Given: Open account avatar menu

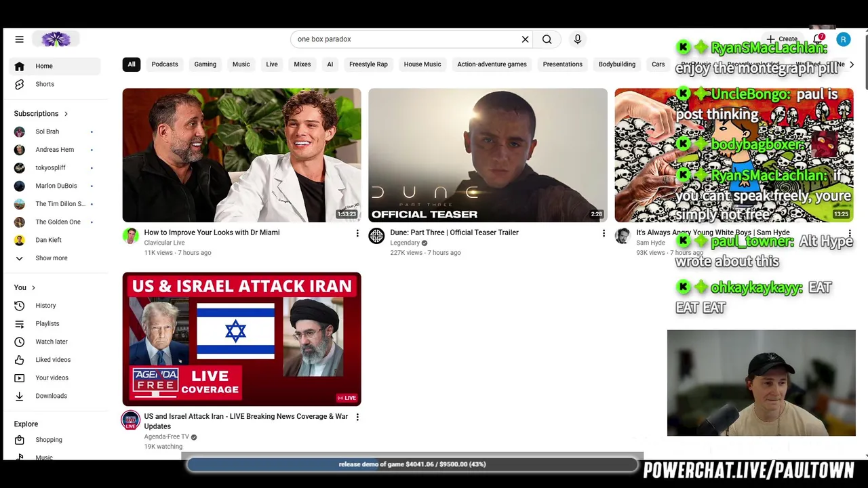Looking at the screenshot, I should pyautogui.click(x=844, y=39).
